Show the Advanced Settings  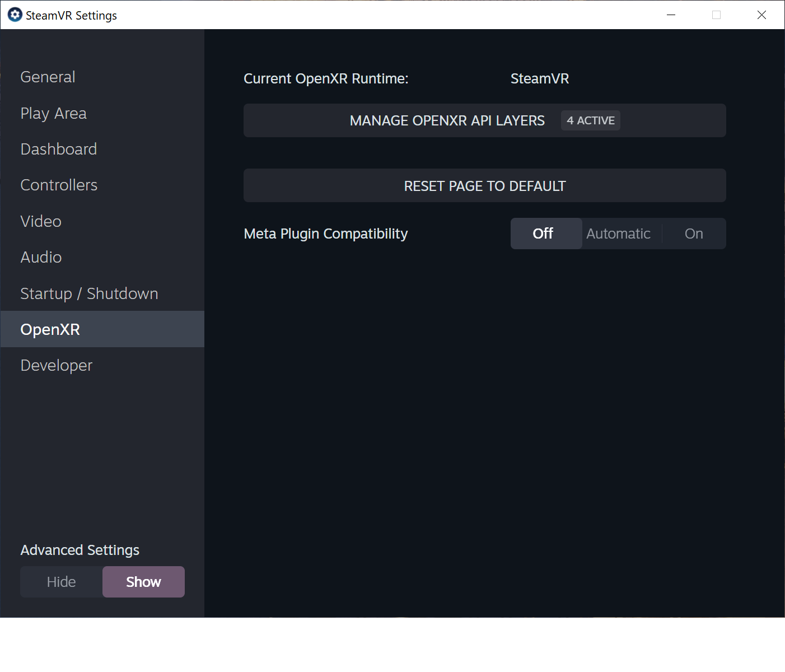click(143, 582)
